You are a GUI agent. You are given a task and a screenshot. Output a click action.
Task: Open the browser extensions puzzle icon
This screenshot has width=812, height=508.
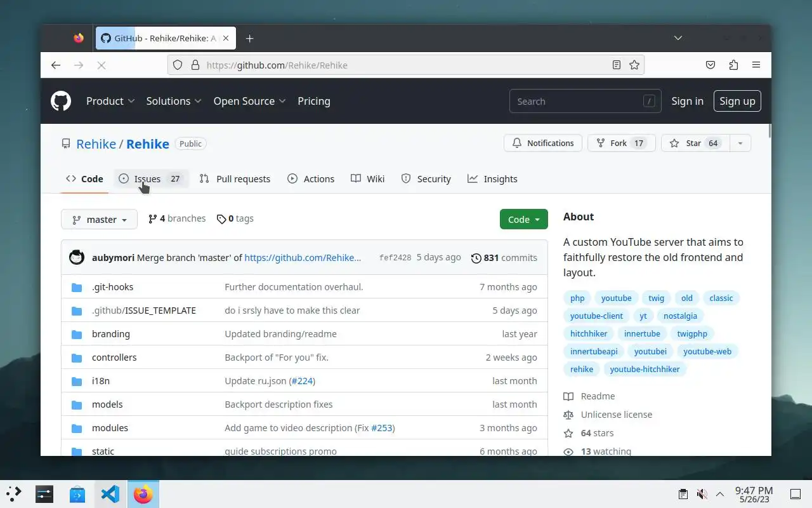point(733,65)
